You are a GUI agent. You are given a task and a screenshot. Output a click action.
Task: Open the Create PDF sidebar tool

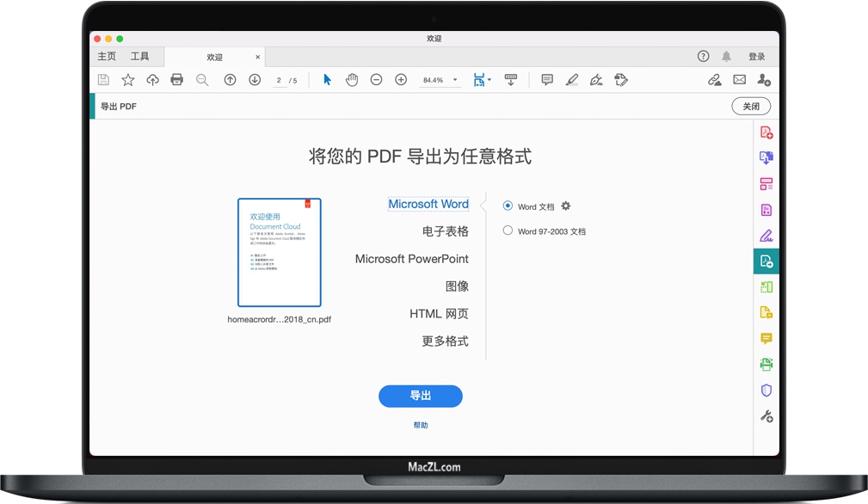pyautogui.click(x=766, y=132)
